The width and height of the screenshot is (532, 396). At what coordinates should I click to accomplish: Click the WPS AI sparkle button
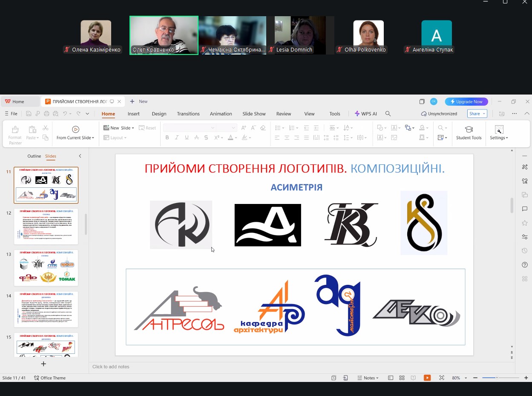(x=366, y=114)
